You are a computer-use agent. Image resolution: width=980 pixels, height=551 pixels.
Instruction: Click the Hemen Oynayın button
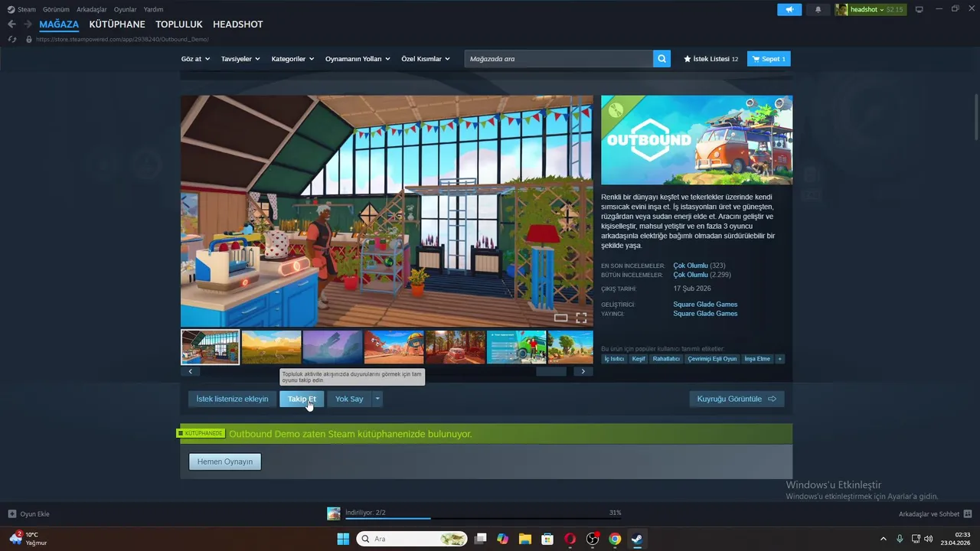pos(225,461)
